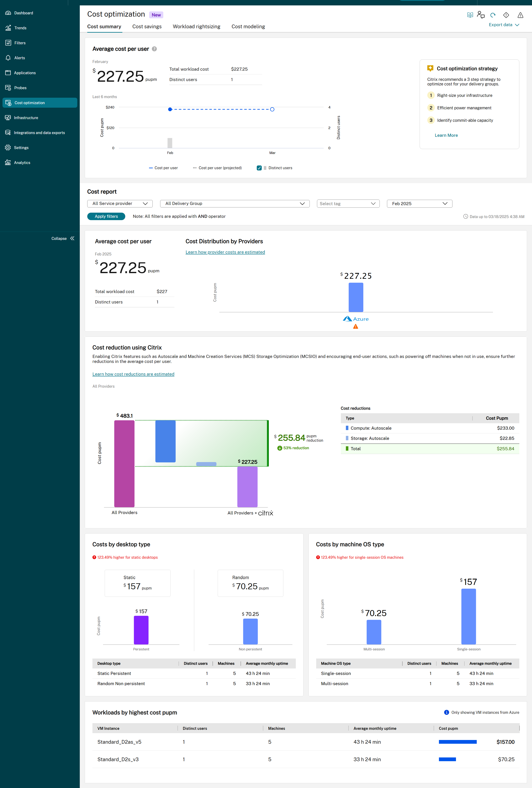
Task: Expand the All Service provider dropdown
Action: tap(120, 203)
